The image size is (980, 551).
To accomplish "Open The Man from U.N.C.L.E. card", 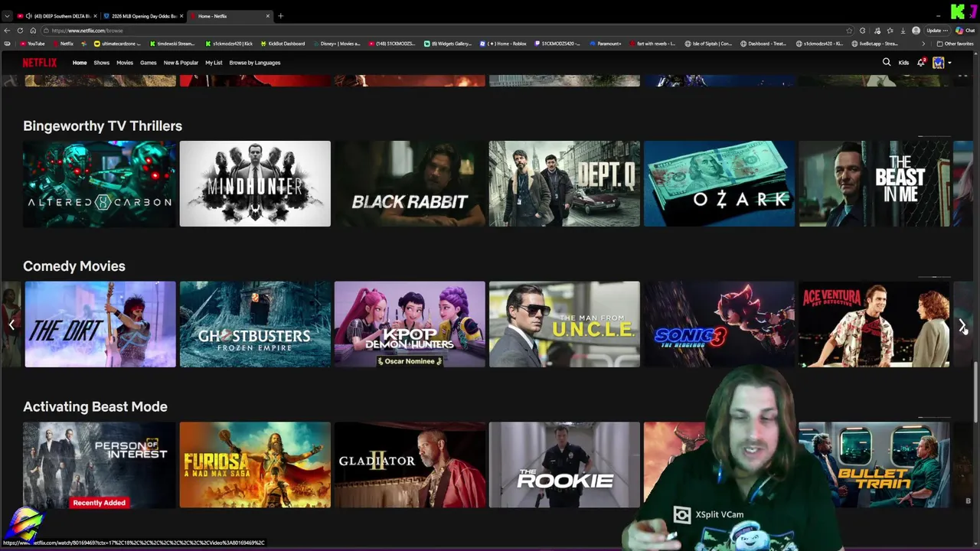I will 564,324.
